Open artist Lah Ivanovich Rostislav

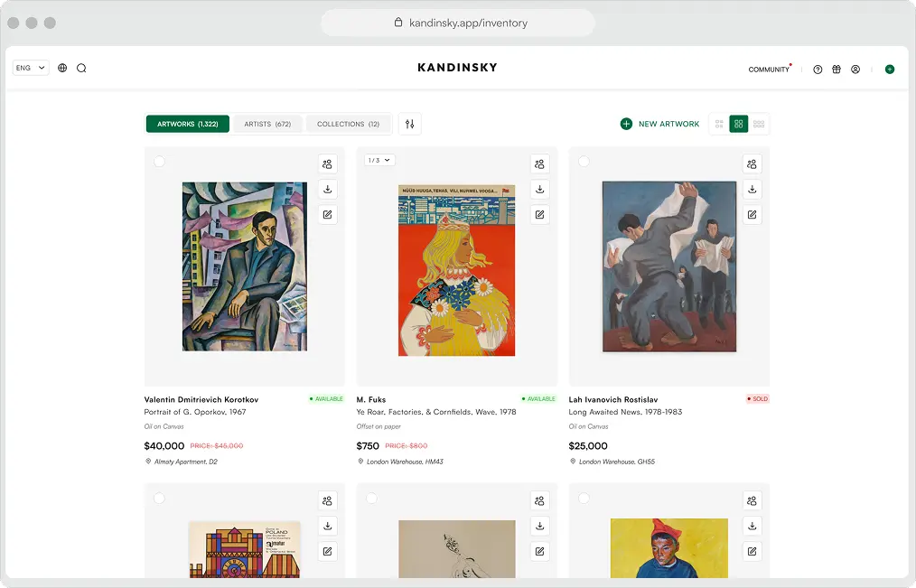613,399
